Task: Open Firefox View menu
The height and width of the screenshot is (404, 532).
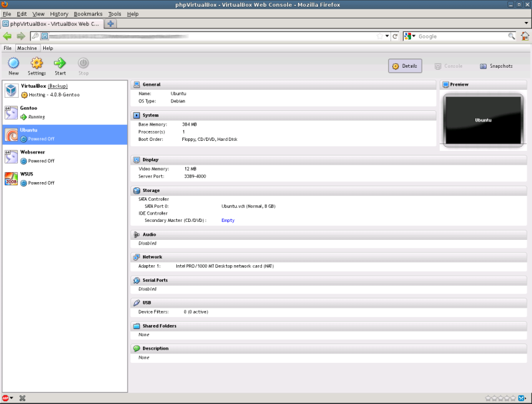Action: (x=39, y=14)
